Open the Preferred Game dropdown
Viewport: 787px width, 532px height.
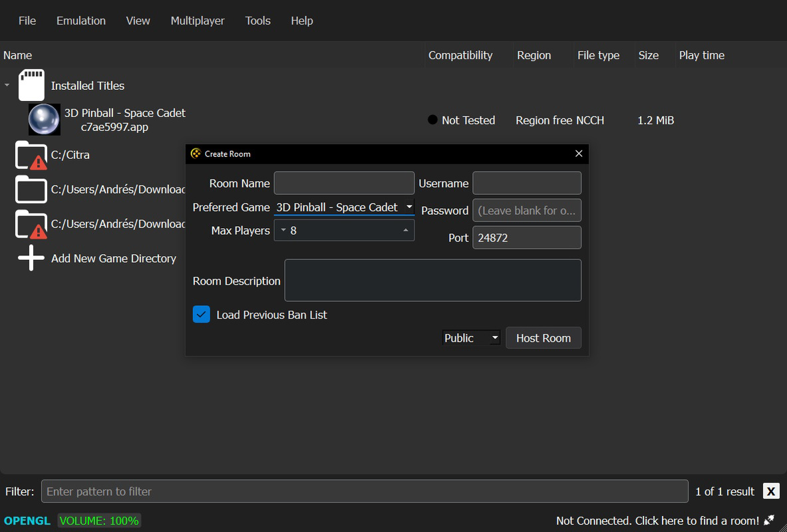click(344, 207)
